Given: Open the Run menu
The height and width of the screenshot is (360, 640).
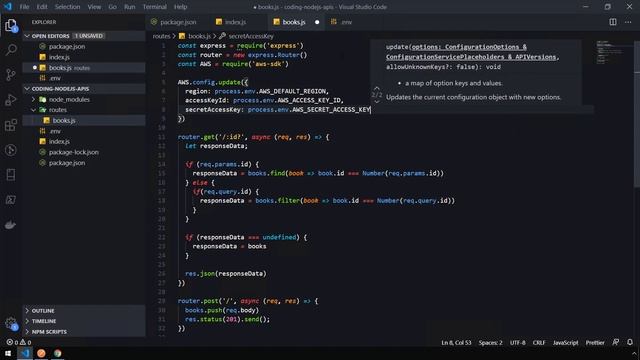Looking at the screenshot, I should tap(130, 7).
